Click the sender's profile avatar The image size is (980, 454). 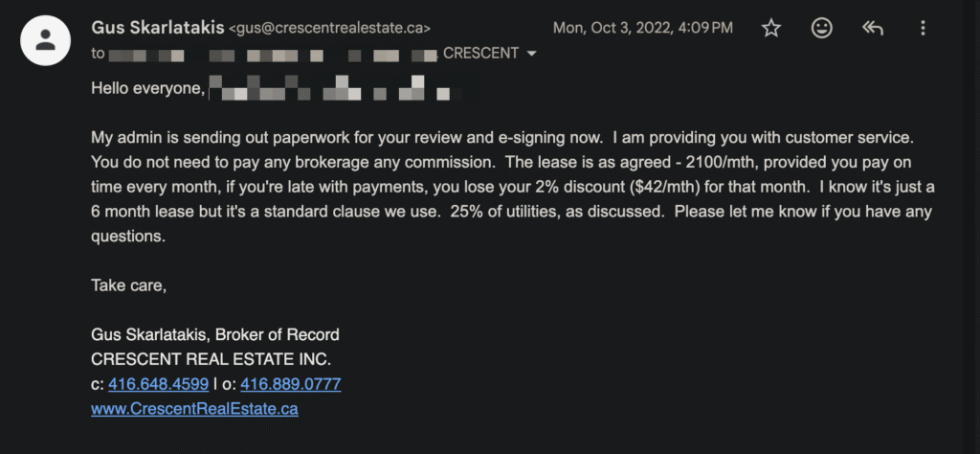[45, 41]
